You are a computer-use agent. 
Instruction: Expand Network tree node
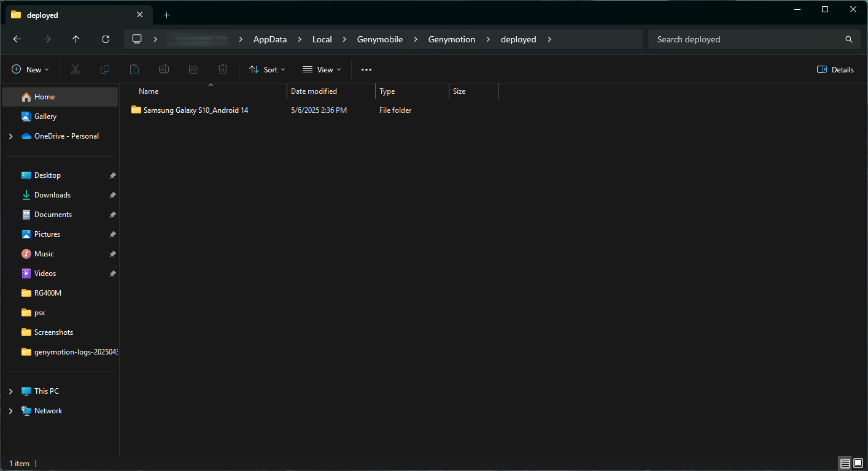pos(10,411)
